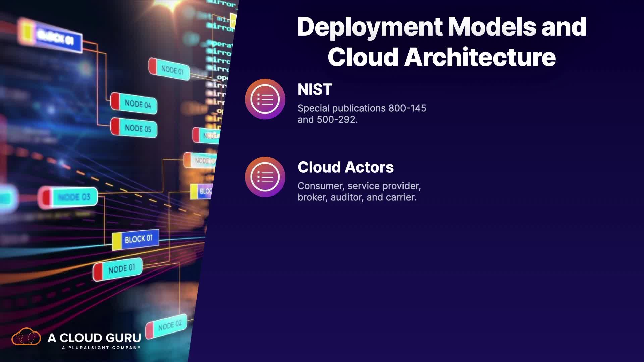Screen dimensions: 644x362
Task: Click the yellow BLOCK 01 label at center
Action: [136, 240]
